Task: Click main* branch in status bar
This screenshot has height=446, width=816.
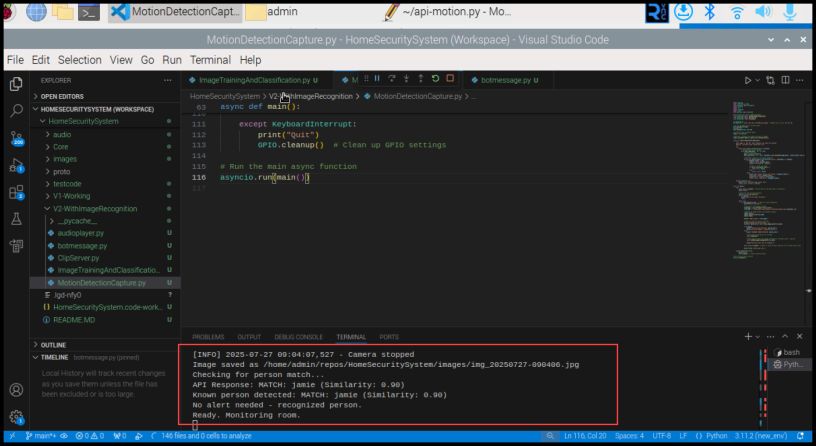Action: [41, 436]
